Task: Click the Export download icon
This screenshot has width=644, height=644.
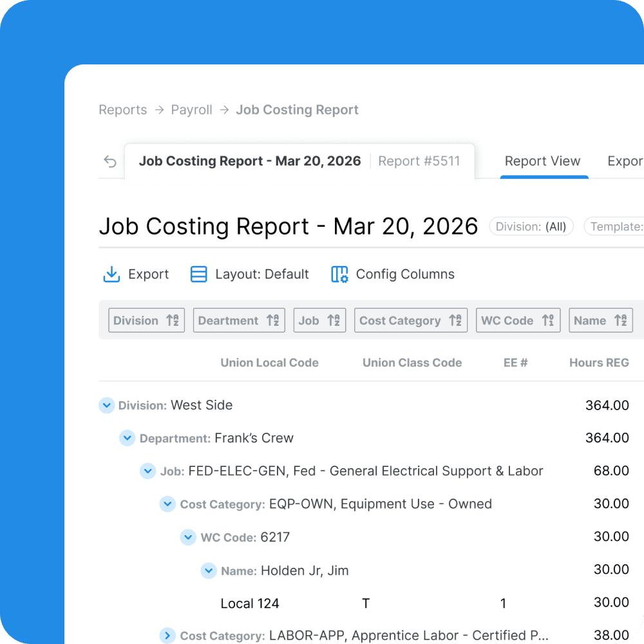Action: click(111, 274)
